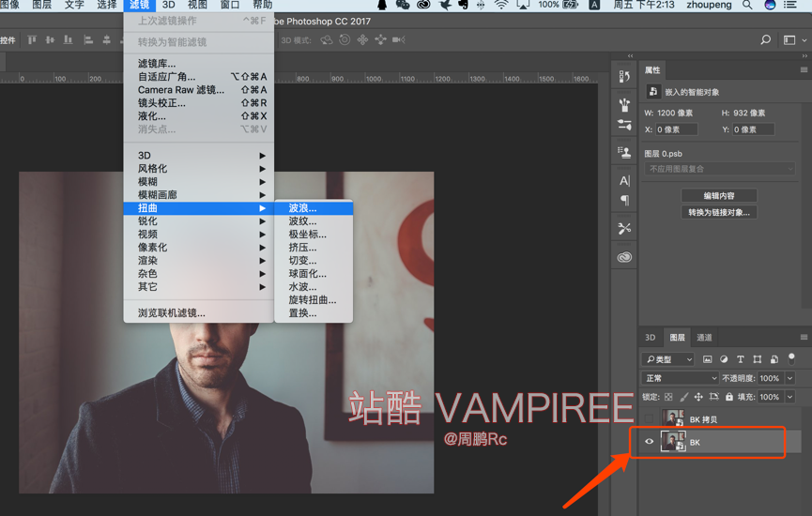The height and width of the screenshot is (516, 812).
Task: Select 3D pan camera mode icon
Action: [362, 39]
